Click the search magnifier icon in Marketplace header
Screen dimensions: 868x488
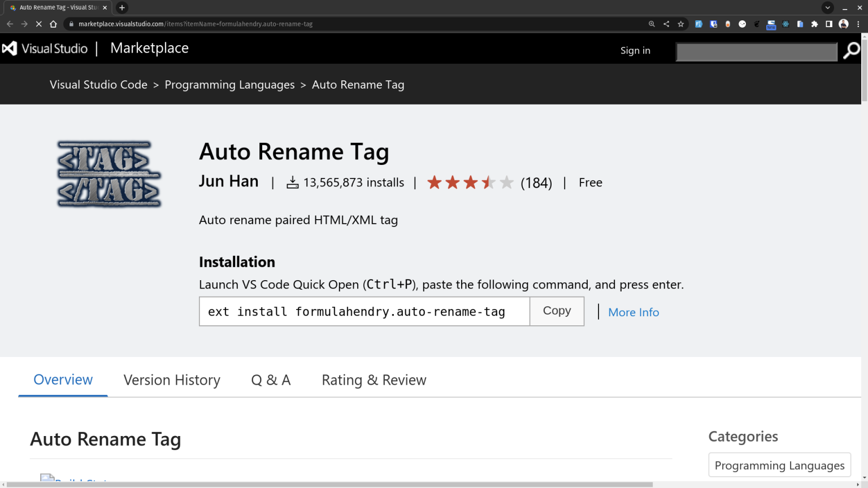coord(851,51)
